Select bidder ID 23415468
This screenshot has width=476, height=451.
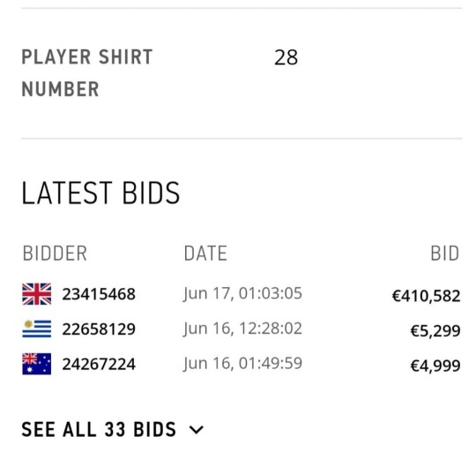coord(99,294)
